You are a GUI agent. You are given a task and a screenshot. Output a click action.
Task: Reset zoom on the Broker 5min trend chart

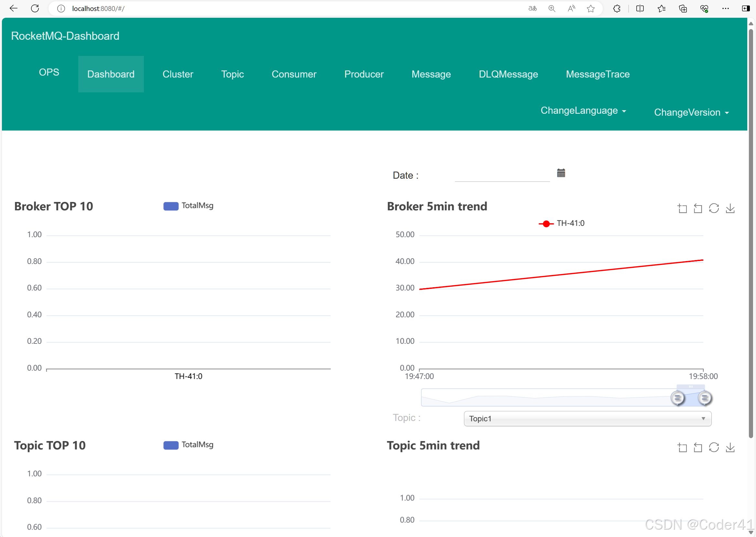[x=698, y=208]
